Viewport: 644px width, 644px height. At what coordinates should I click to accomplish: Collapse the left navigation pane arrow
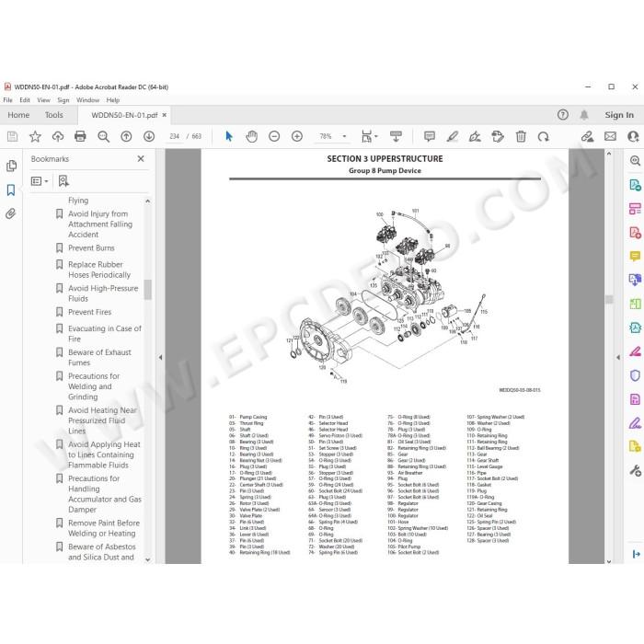[160, 357]
